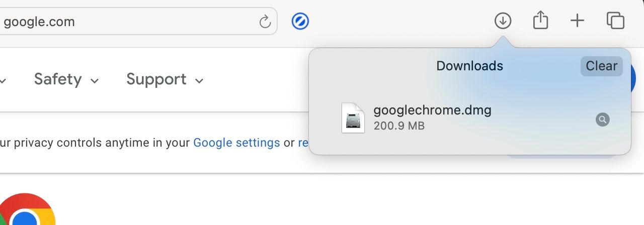Click the googlechrome.dmg disk image icon
This screenshot has height=225, width=644.
(353, 118)
